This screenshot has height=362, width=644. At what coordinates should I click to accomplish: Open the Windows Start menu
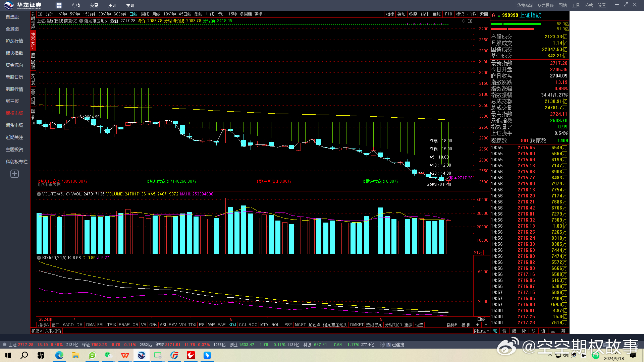tap(8, 355)
